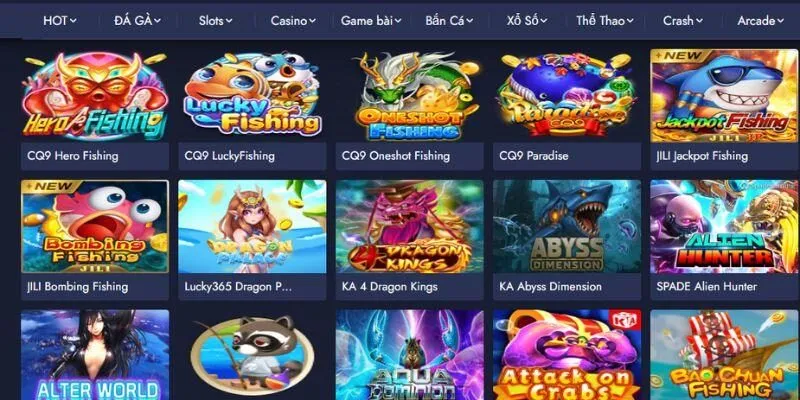Select the Alien Hunter game icon
800x400 pixels.
[724, 226]
